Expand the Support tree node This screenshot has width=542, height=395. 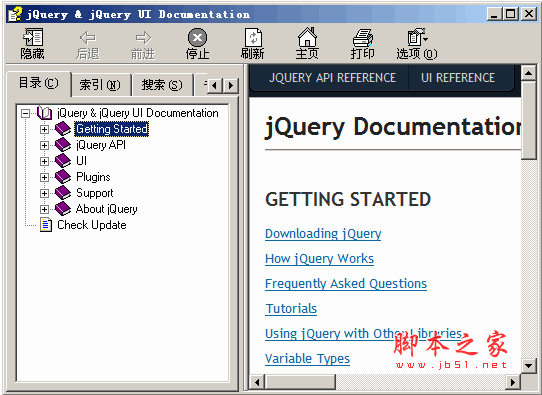coord(44,193)
